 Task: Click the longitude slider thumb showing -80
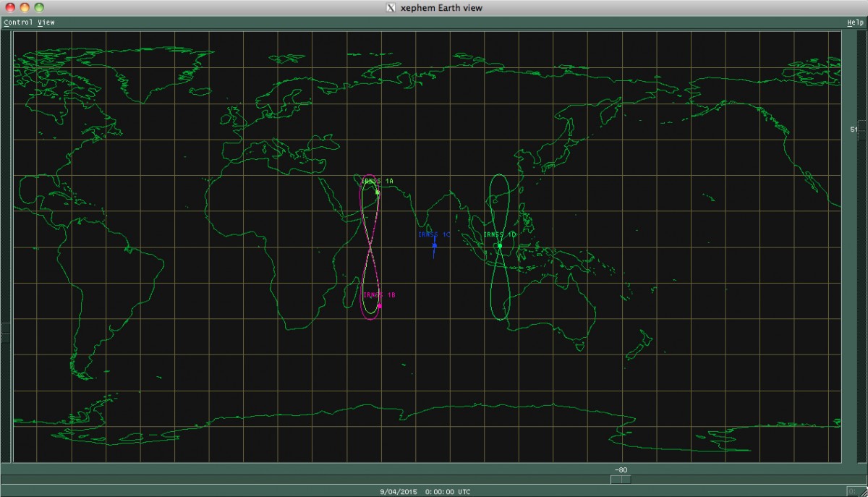click(x=621, y=479)
